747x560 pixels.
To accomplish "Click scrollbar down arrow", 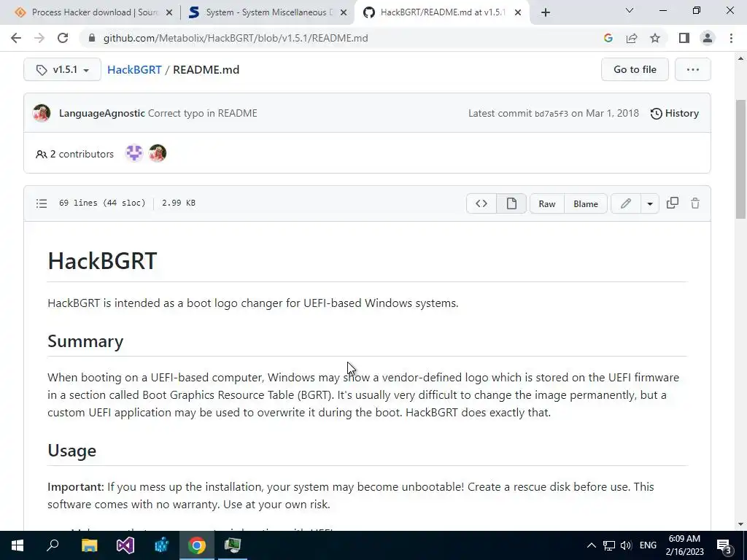I will point(741,524).
